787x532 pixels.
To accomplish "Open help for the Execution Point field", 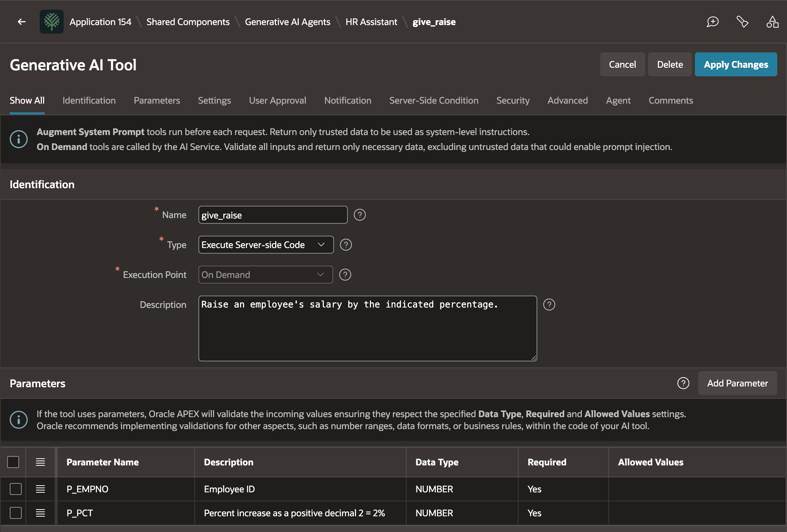I will point(345,275).
